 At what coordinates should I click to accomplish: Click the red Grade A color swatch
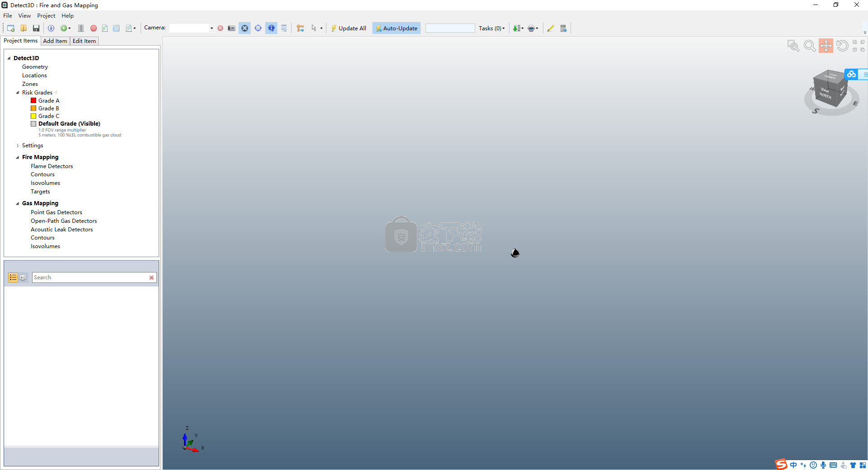(x=33, y=100)
